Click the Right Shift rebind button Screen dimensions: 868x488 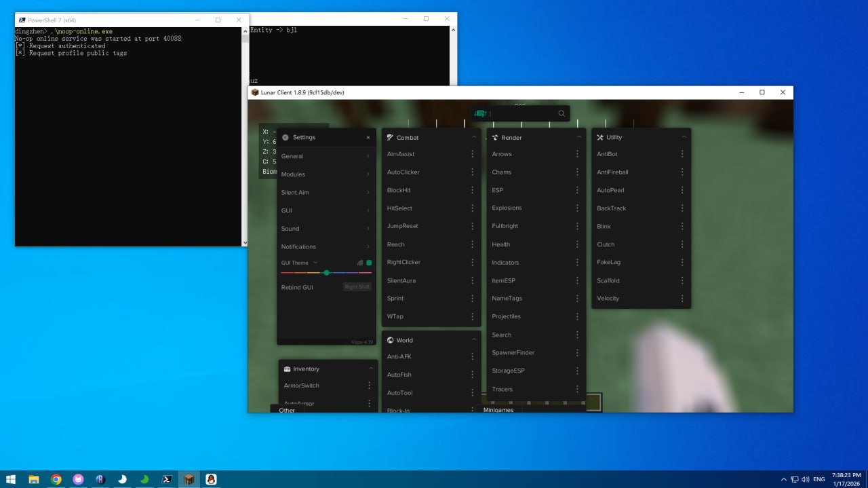357,287
